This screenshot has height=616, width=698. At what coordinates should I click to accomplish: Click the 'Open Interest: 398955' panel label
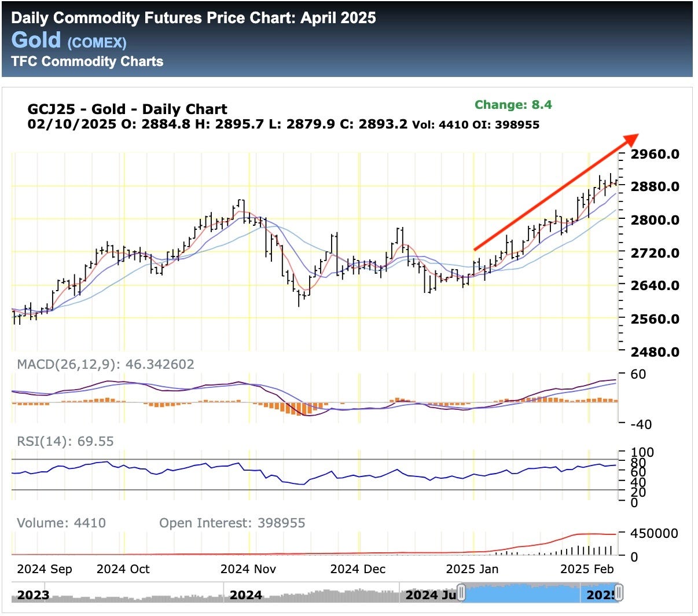[x=232, y=523]
